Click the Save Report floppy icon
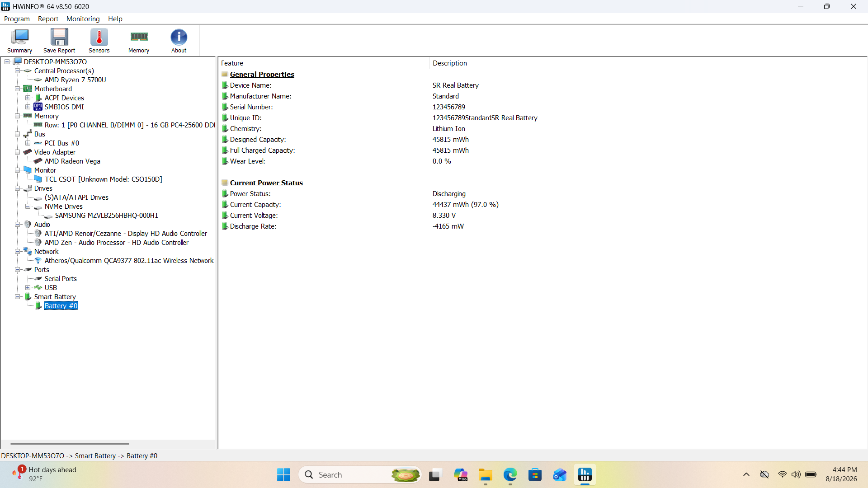The image size is (868, 488). [59, 37]
